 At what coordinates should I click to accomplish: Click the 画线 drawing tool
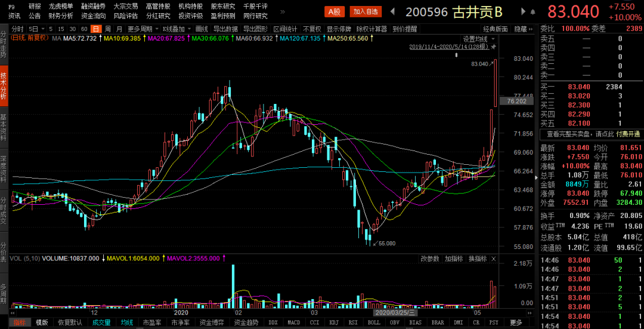[202, 29]
